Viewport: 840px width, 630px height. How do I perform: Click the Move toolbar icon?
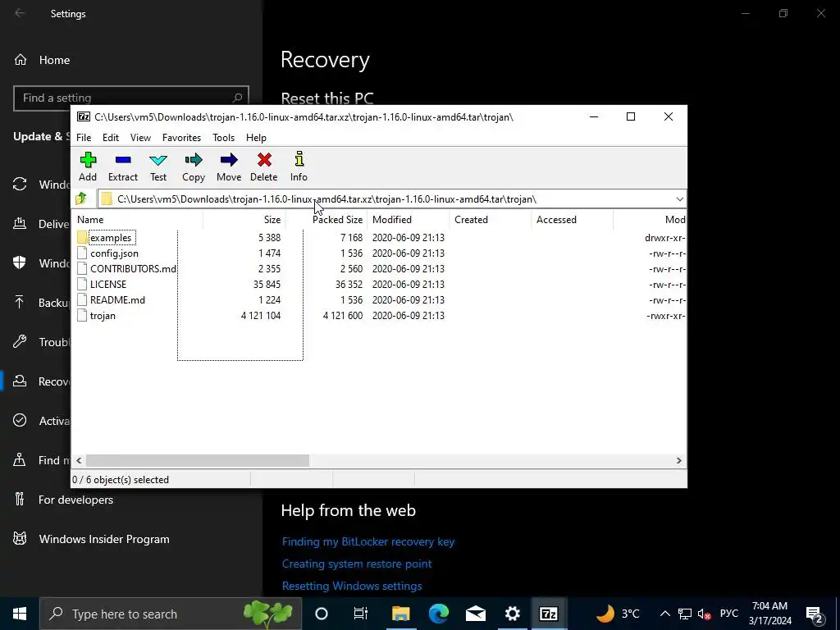(229, 160)
